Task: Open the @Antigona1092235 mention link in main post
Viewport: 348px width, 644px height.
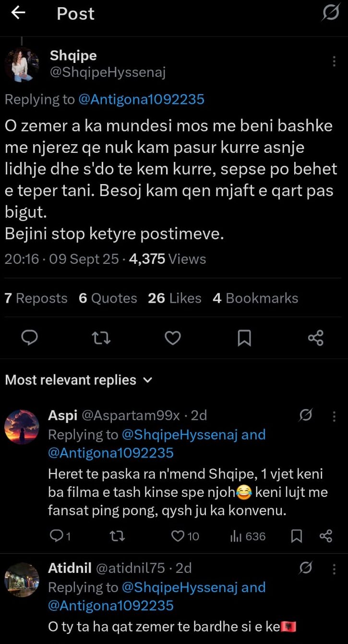Action: (141, 99)
